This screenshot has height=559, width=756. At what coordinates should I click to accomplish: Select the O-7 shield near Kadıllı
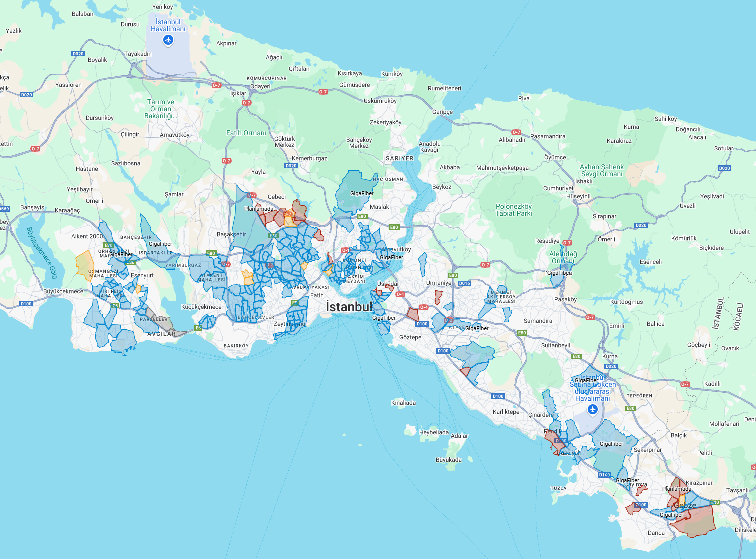[685, 384]
